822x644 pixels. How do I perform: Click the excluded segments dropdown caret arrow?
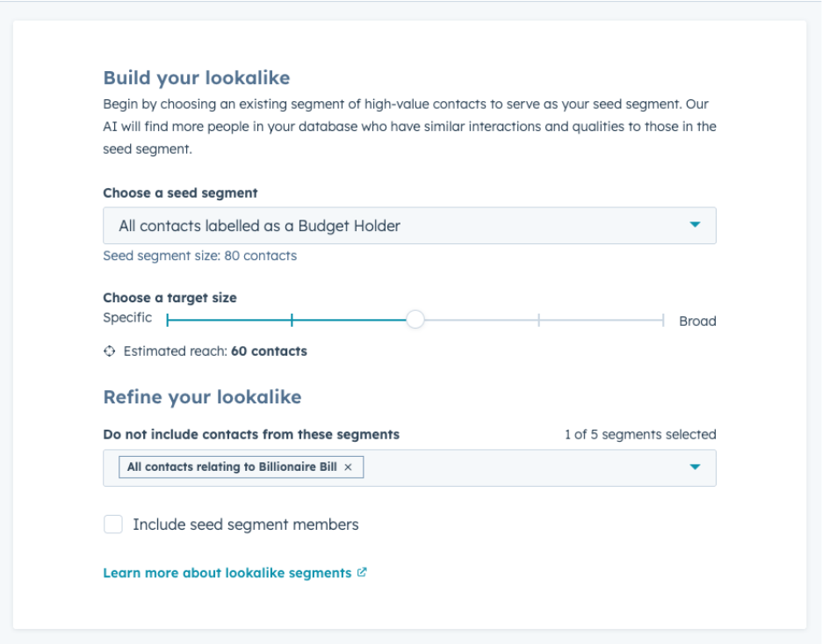pos(695,467)
